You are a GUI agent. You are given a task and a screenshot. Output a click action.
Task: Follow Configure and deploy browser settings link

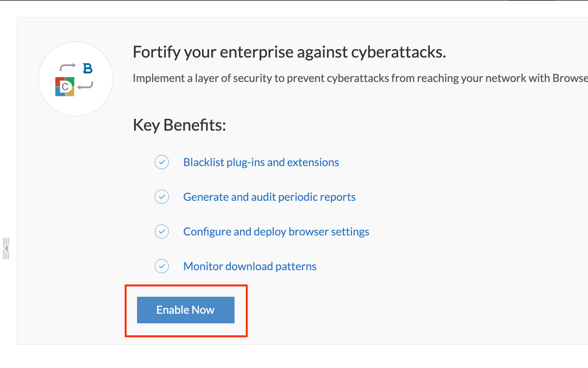276,232
